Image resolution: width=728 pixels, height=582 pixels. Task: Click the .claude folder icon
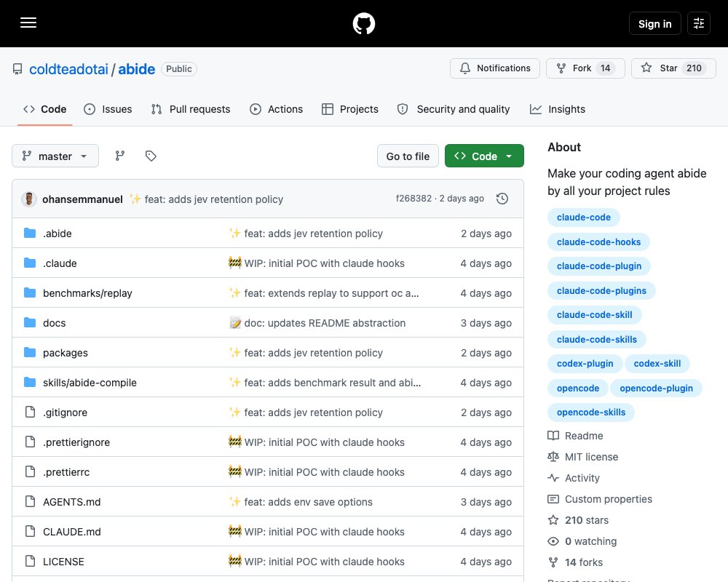(x=30, y=263)
